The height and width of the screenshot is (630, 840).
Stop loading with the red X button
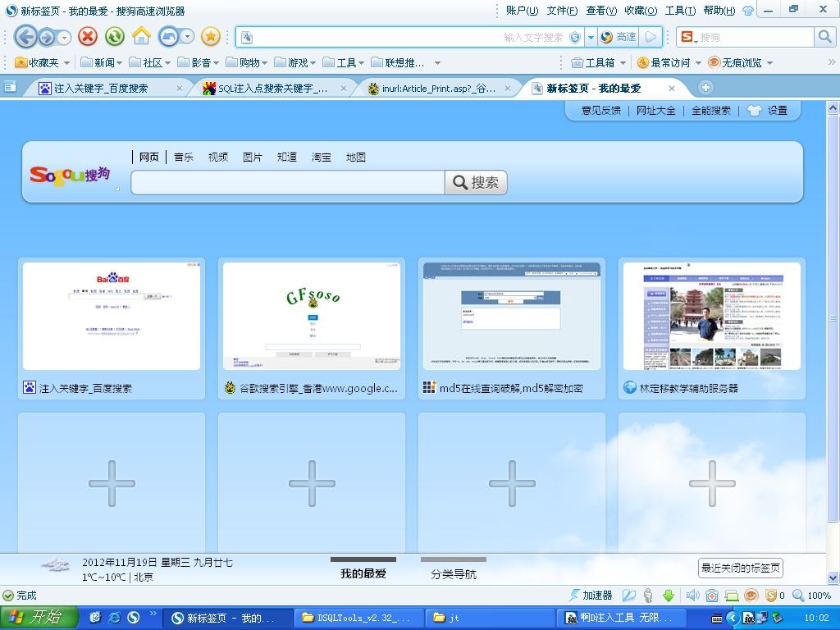pyautogui.click(x=88, y=36)
